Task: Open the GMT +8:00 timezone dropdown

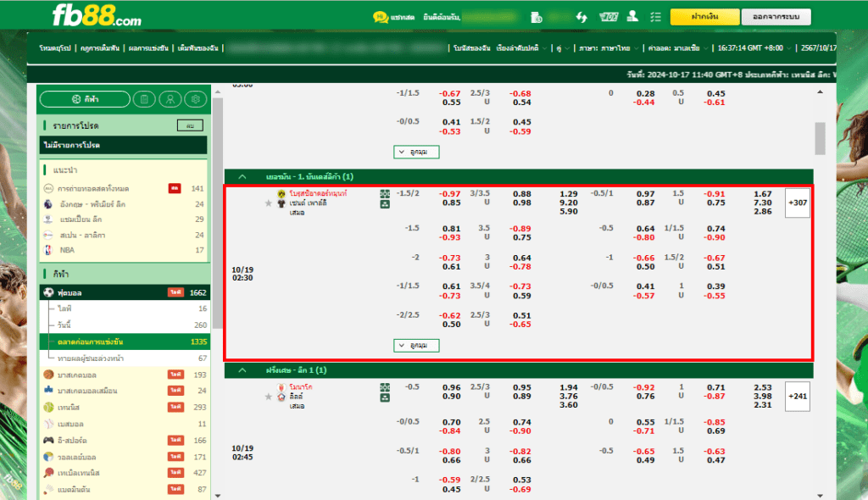Action: [x=754, y=48]
